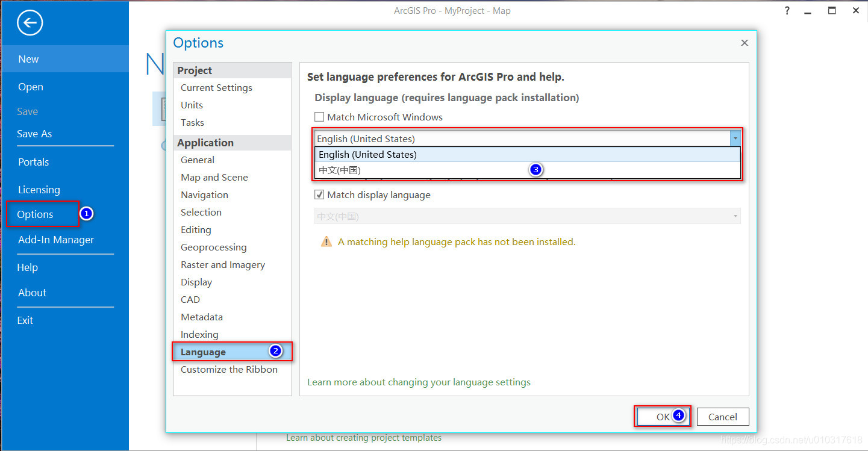Viewport: 868px width, 451px height.
Task: Click Save in backstage menu
Action: coord(28,111)
